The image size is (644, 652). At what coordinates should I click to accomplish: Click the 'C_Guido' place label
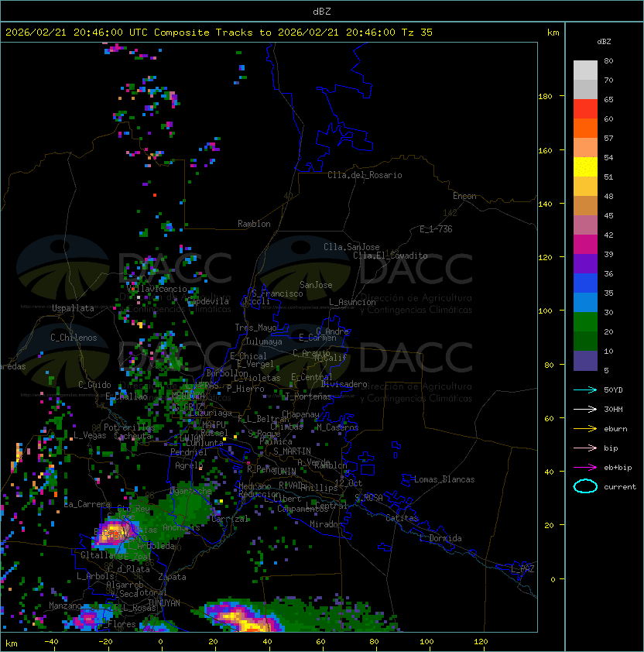pyautogui.click(x=94, y=385)
